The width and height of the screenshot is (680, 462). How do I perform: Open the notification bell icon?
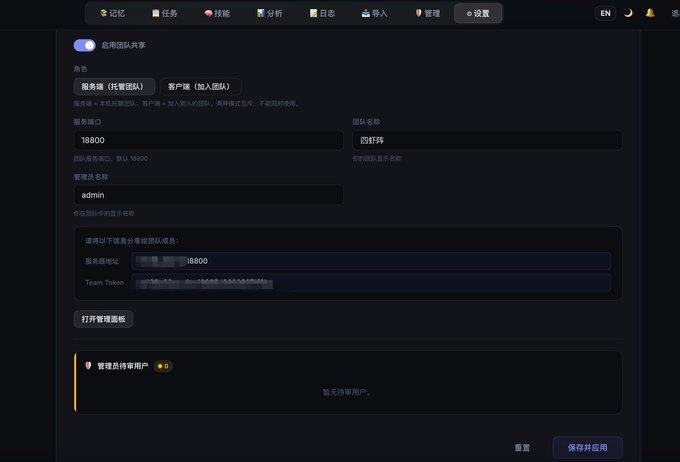[650, 13]
